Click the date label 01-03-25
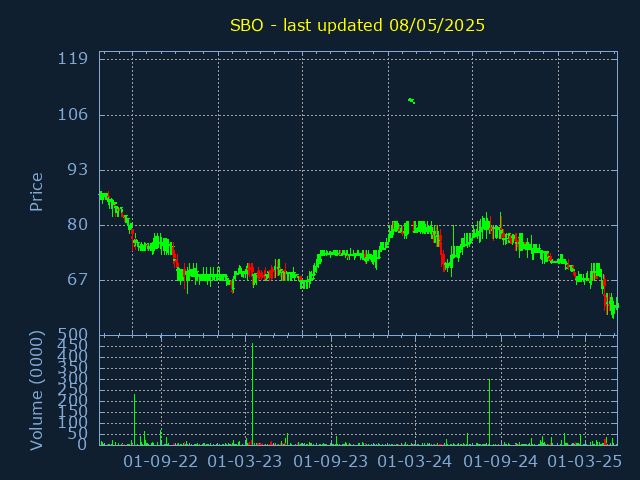 click(584, 462)
